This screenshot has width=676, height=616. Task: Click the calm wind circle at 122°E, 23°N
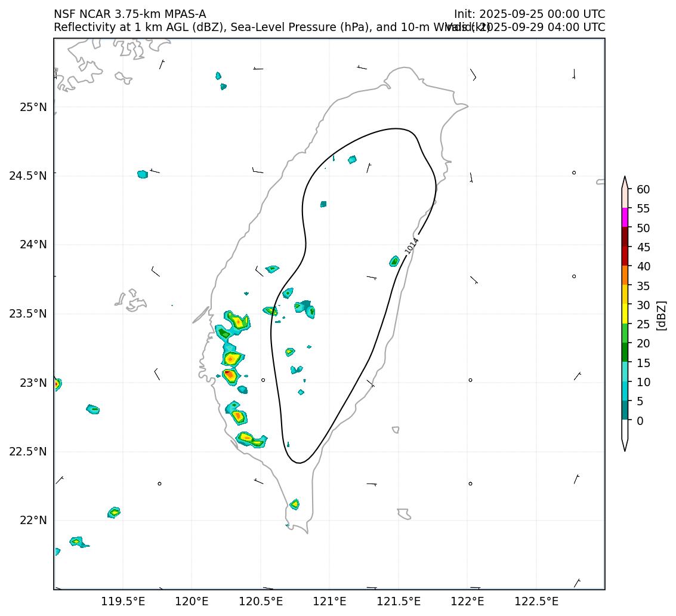[470, 380]
